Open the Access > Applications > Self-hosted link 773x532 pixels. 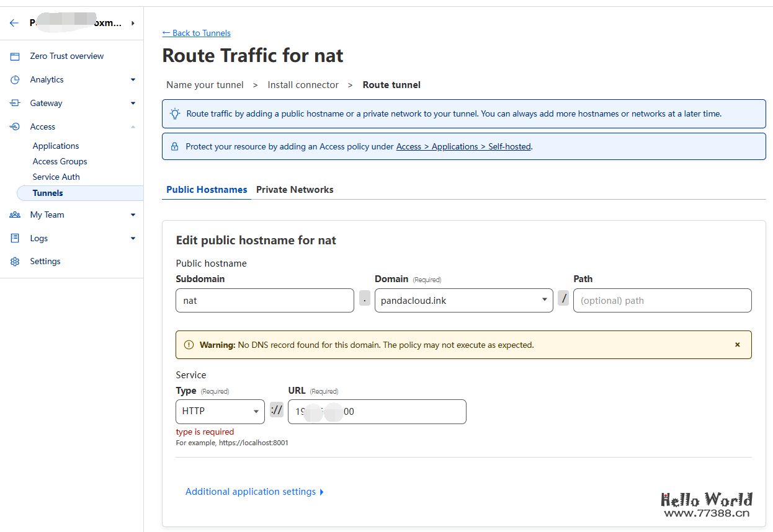[463, 147]
